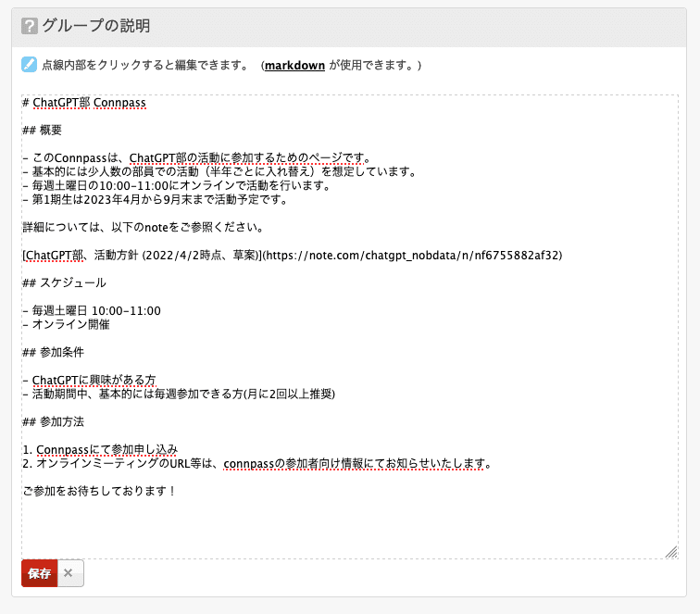Click the line mentioning 第1期生は2023年4月
Screen dimensions: 700x614
click(155, 199)
